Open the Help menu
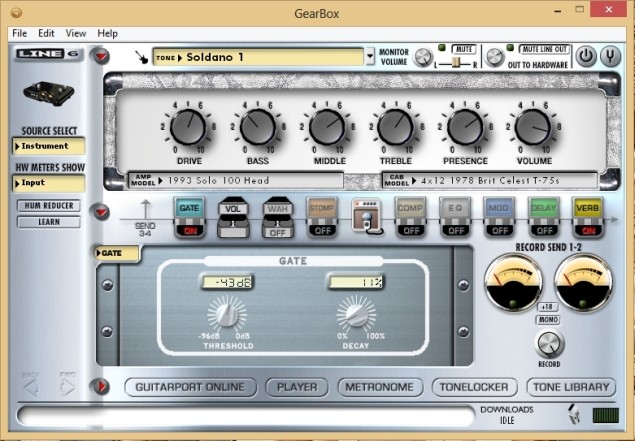The image size is (635, 441). click(x=107, y=33)
